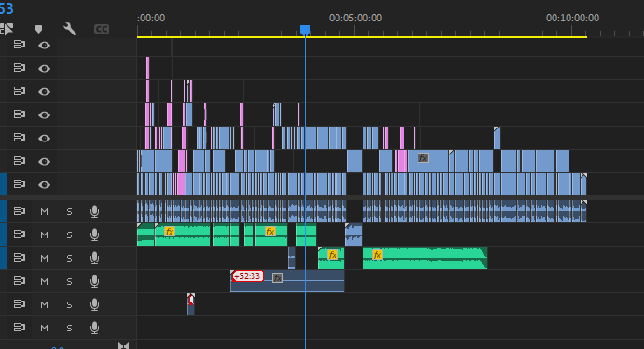Click the Add Marker icon
644x349 pixels.
point(38,29)
